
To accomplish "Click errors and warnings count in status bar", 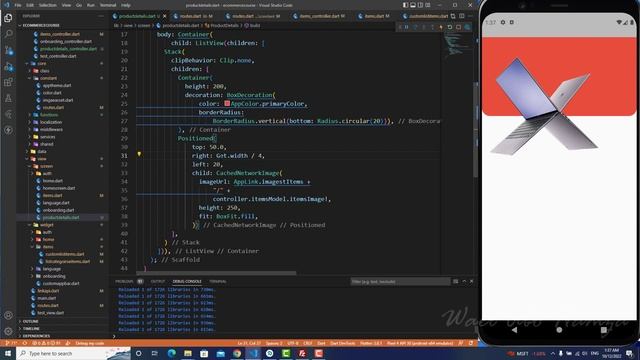I will (x=46, y=343).
